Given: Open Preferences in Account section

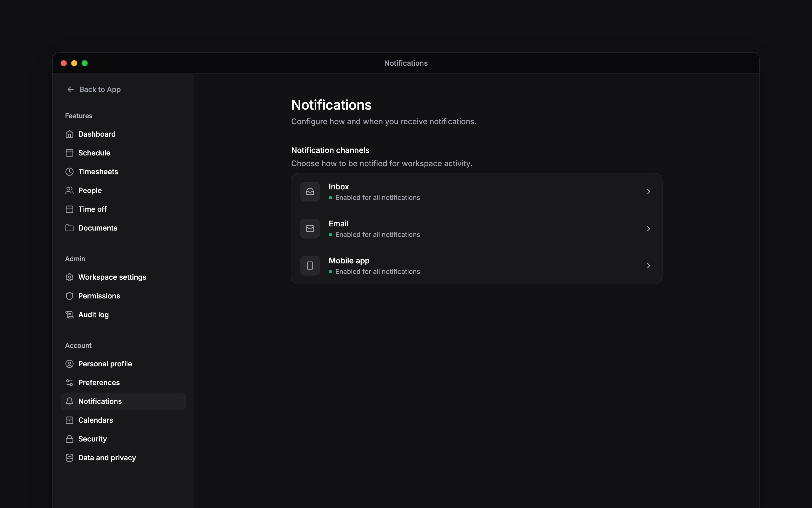Looking at the screenshot, I should pyautogui.click(x=123, y=383).
